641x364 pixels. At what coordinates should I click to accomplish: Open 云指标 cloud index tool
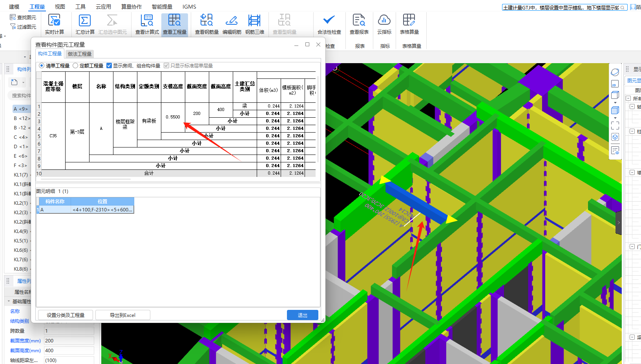tap(384, 24)
